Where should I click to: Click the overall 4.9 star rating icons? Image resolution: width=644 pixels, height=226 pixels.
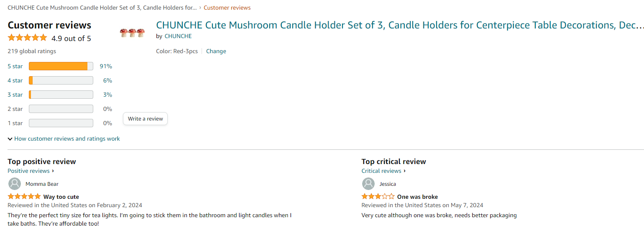point(27,38)
